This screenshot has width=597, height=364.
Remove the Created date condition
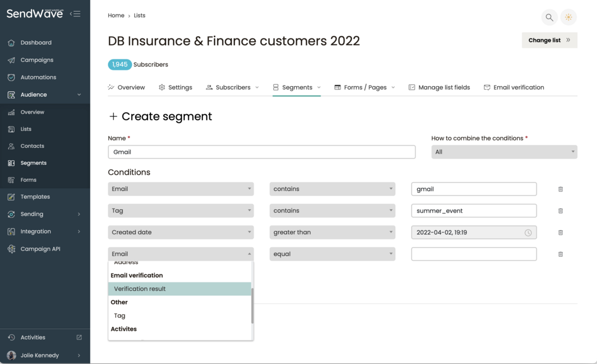560,232
